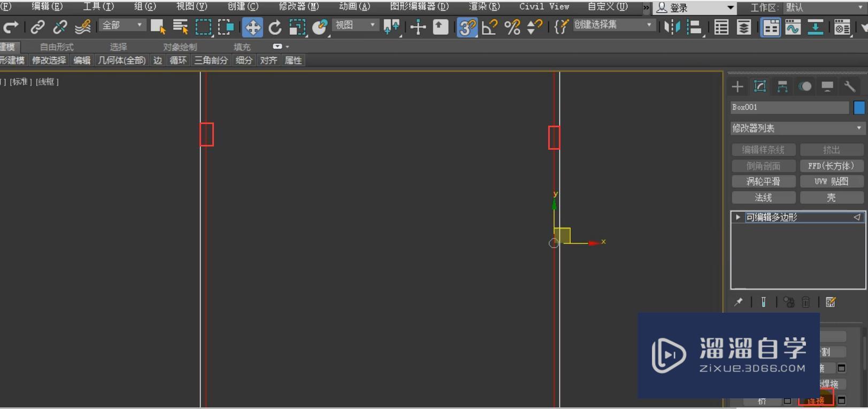Expand the main menu overflow arrows
The height and width of the screenshot is (409, 868).
tap(646, 7)
